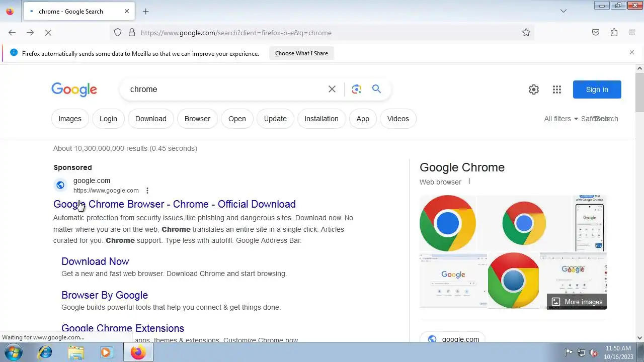Launch Internet Explorer from taskbar

tap(45, 352)
